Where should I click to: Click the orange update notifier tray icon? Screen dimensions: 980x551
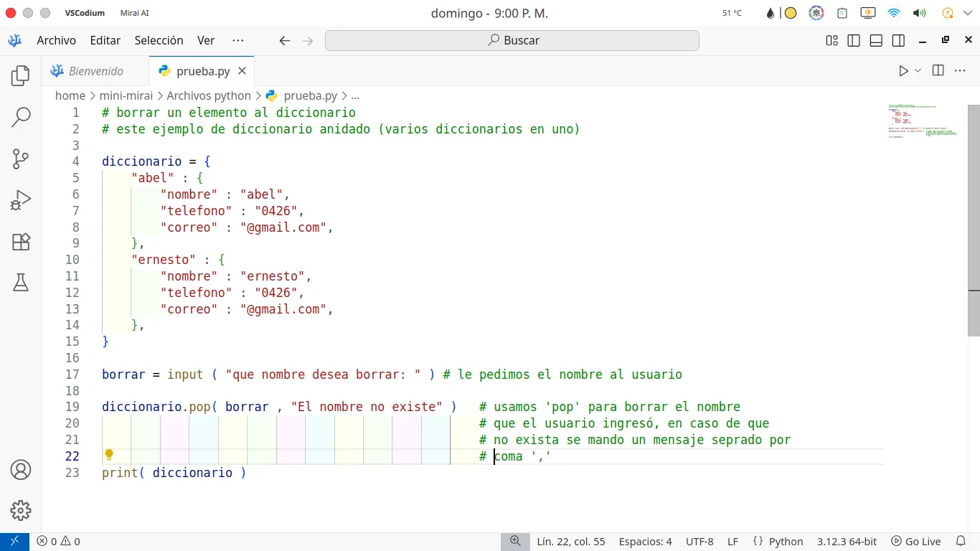coord(947,13)
